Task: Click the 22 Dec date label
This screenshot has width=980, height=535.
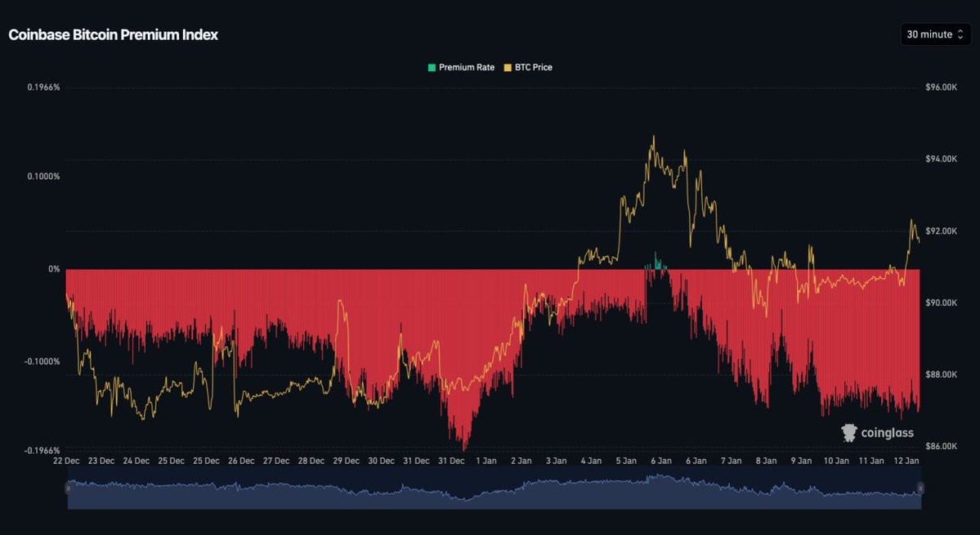Action: click(66, 461)
